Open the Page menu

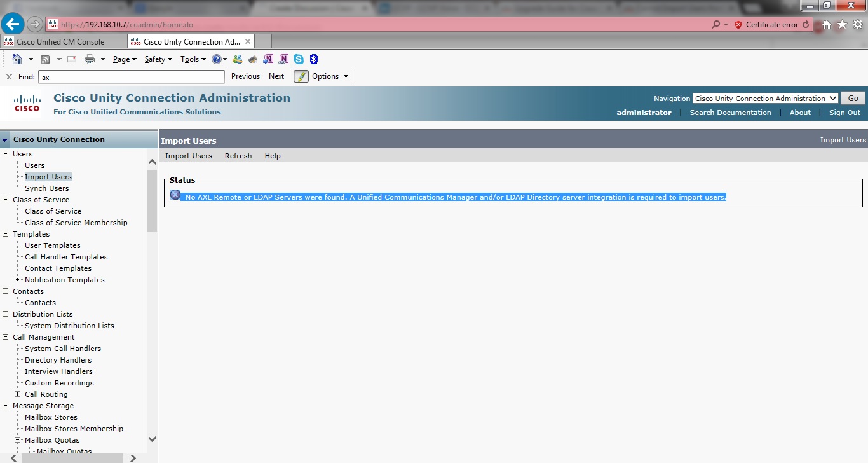[125, 59]
